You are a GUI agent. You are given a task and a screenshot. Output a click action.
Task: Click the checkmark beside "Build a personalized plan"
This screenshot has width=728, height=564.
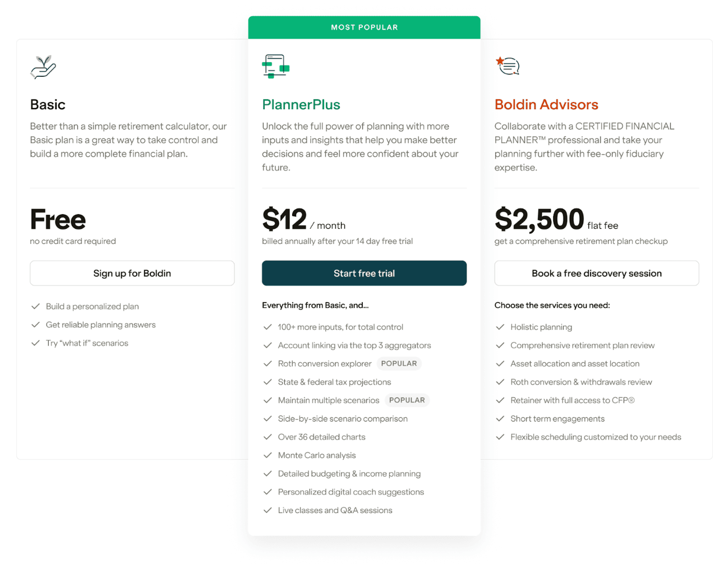coord(35,306)
